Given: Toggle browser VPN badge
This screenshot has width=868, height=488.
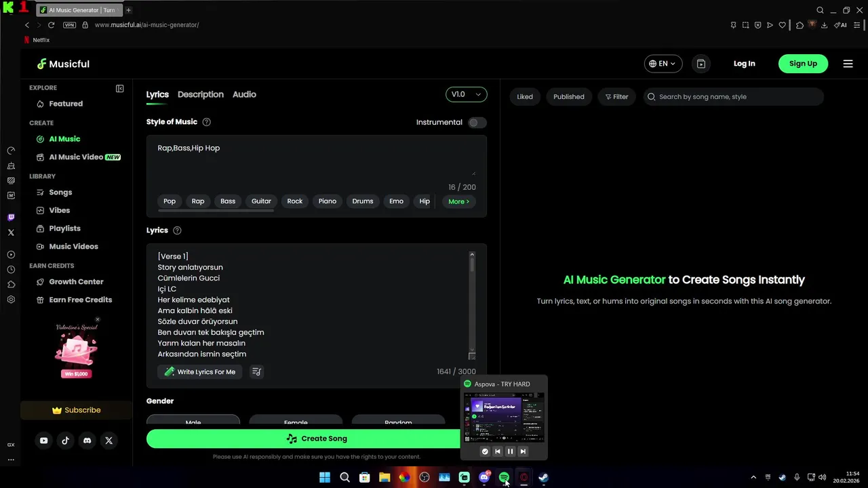Looking at the screenshot, I should click(69, 25).
